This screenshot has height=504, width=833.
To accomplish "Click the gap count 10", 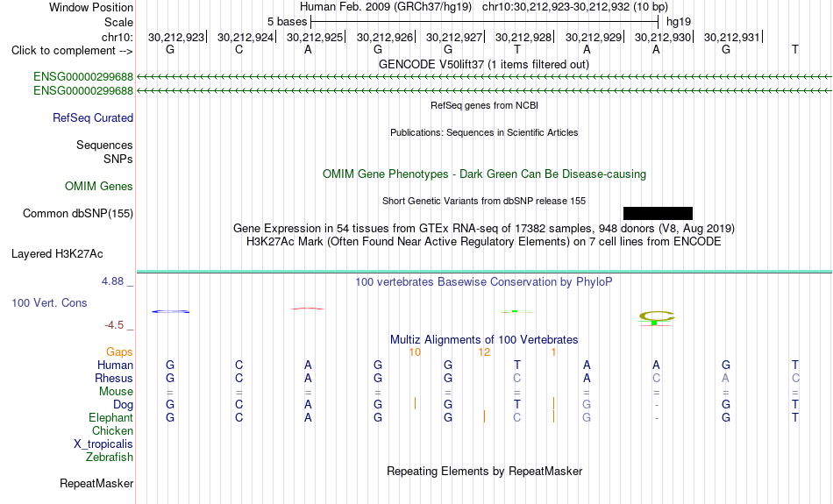I will (x=415, y=352).
